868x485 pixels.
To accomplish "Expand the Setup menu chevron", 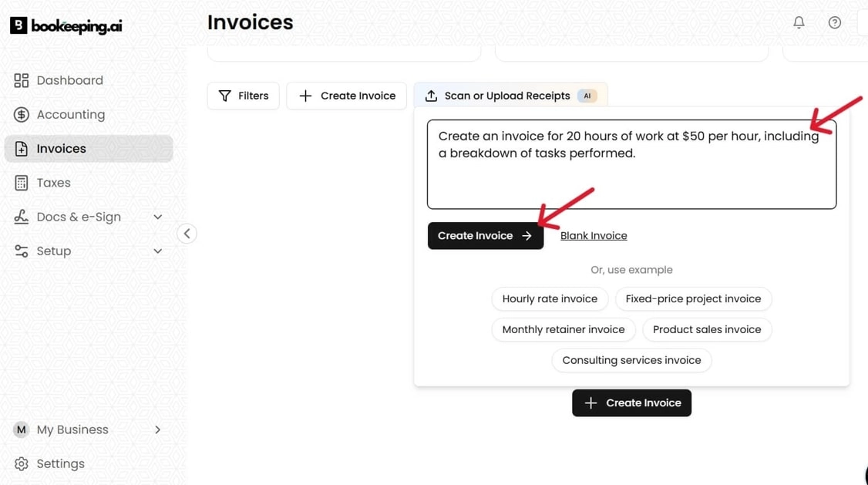I will point(157,251).
